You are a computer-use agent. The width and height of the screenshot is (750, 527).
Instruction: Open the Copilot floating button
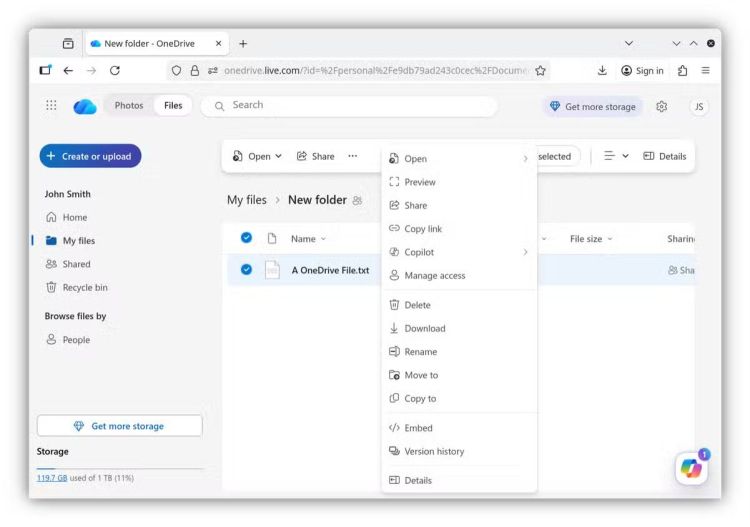point(691,467)
